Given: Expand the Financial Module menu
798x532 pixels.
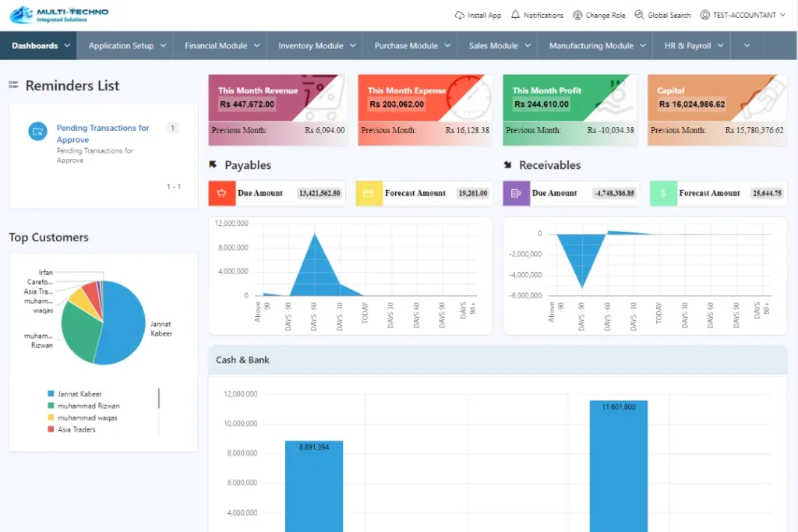Looking at the screenshot, I should (222, 46).
